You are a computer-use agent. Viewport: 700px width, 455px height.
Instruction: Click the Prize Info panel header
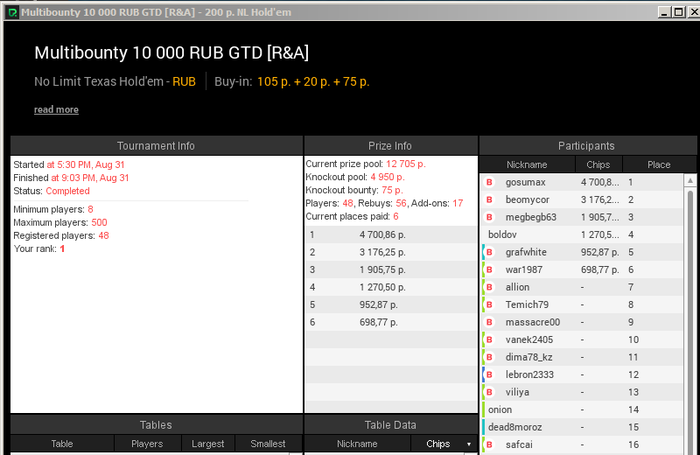(390, 146)
